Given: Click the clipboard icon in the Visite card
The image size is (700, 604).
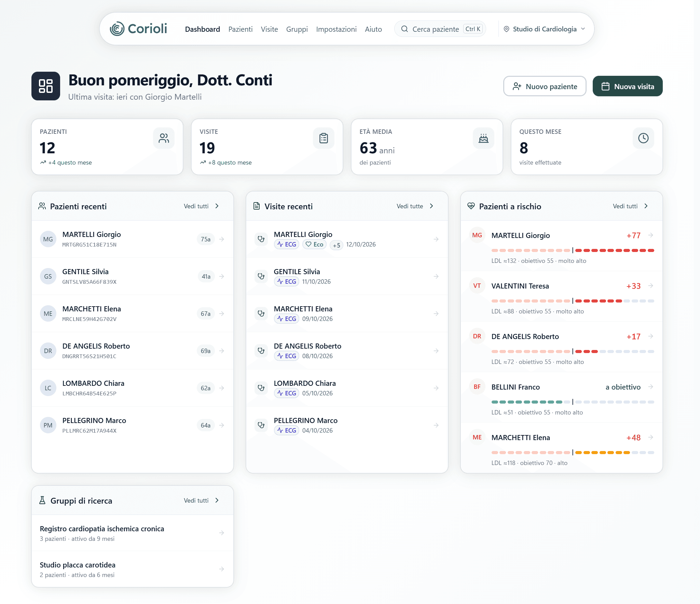Looking at the screenshot, I should tap(324, 138).
